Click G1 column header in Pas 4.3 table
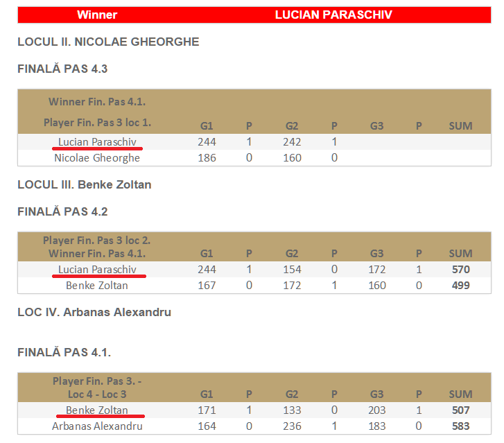 pos(207,126)
